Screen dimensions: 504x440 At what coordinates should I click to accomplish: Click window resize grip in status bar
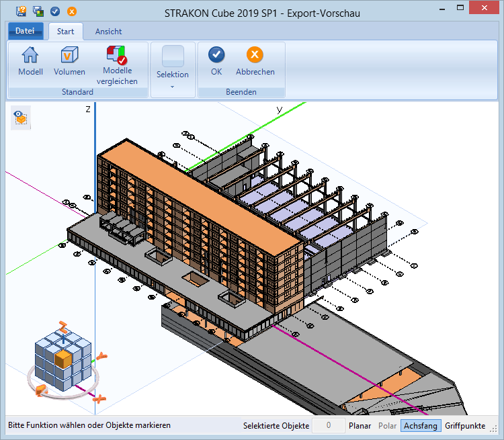493,428
